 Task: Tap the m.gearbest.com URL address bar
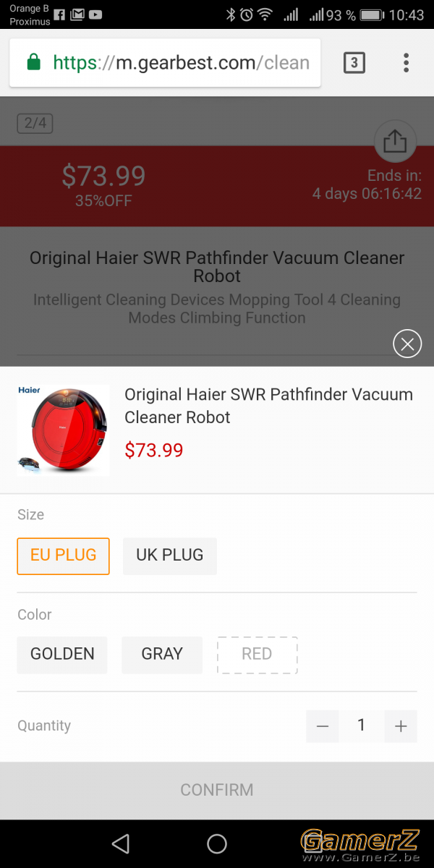[x=165, y=63]
